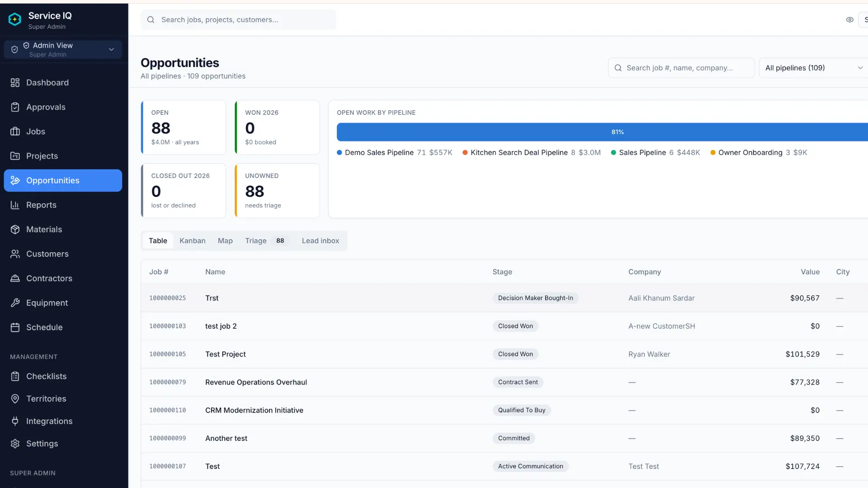The height and width of the screenshot is (488, 868).
Task: Sort by the Stage column header
Action: (502, 272)
